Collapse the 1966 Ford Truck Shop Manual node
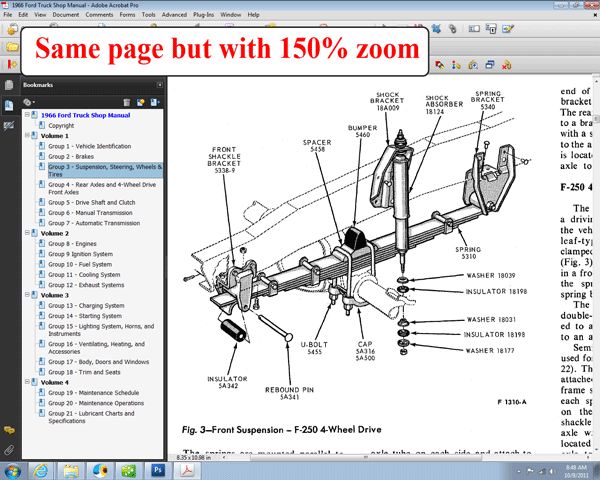 (x=27, y=114)
